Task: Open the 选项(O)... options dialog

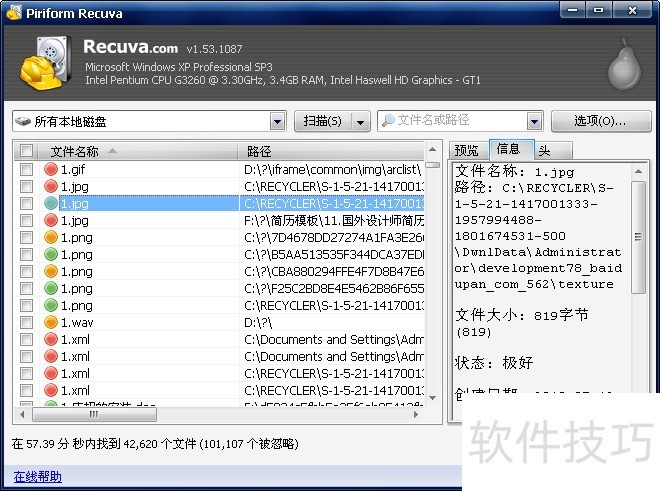Action: (601, 121)
